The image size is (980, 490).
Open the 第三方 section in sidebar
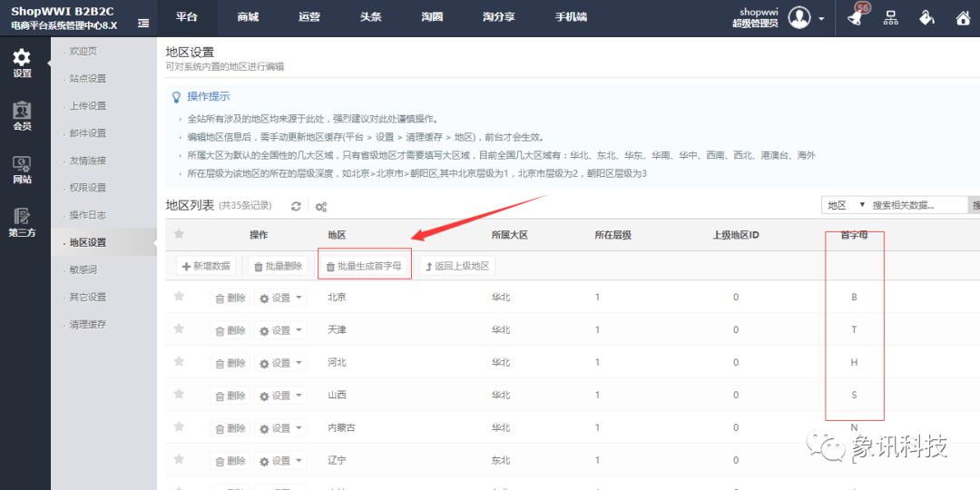click(x=22, y=223)
